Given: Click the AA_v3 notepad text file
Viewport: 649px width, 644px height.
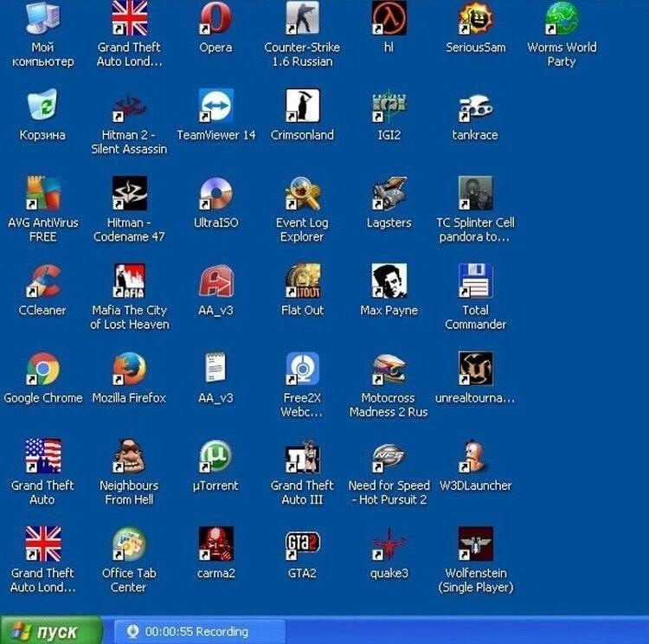Looking at the screenshot, I should pyautogui.click(x=215, y=367).
